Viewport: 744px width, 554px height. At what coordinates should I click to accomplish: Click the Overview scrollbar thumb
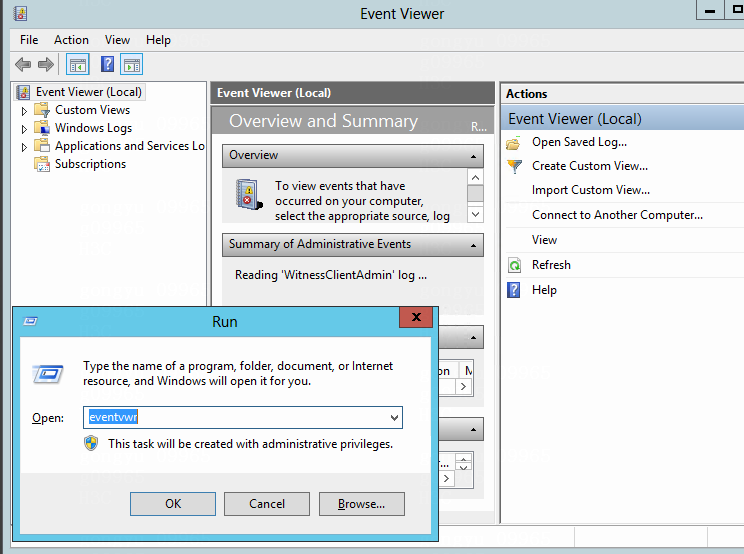pyautogui.click(x=475, y=194)
